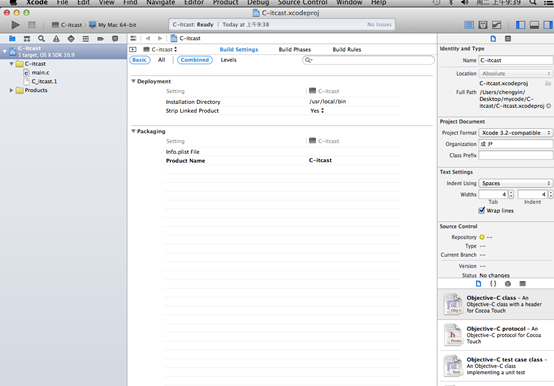The width and height of the screenshot is (554, 386).
Task: Select C_itcast.1 file in the navigator
Action: (40, 82)
